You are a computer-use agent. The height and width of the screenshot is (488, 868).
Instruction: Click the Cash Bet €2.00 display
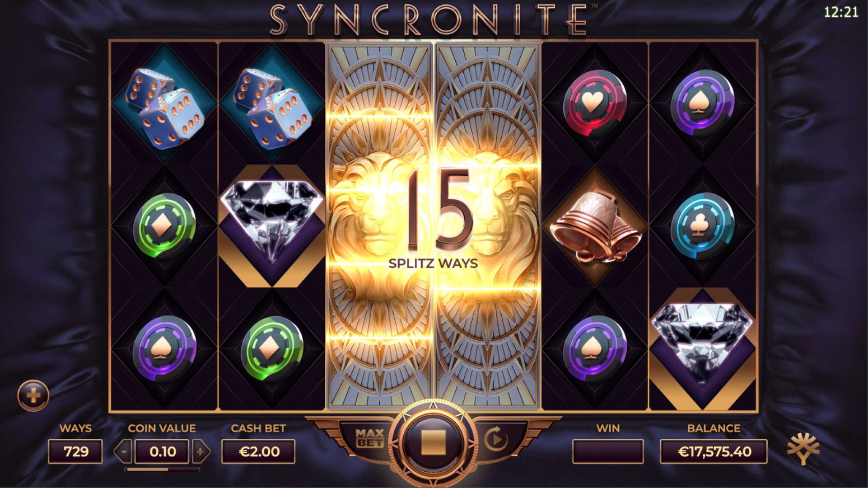[x=259, y=451]
